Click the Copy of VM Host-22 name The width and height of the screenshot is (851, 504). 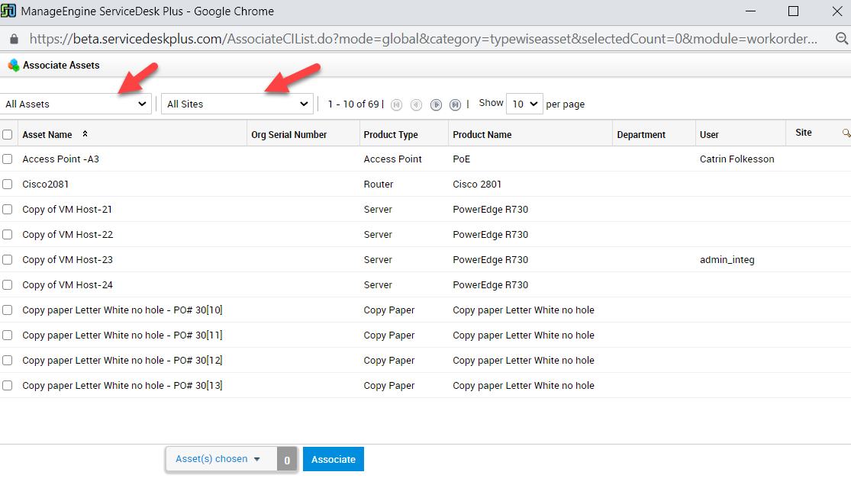tap(68, 235)
